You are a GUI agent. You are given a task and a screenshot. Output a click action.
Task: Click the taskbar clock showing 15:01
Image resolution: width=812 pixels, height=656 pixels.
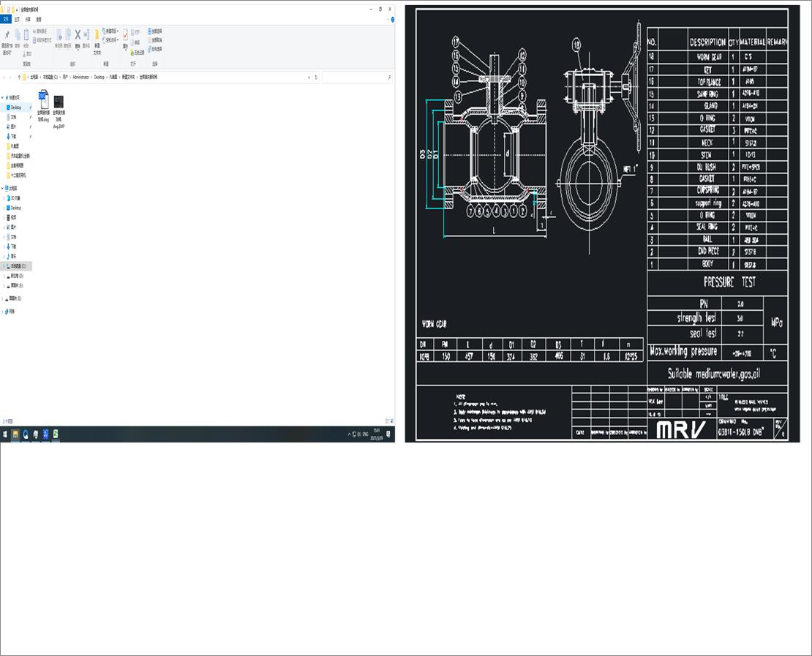point(377,434)
